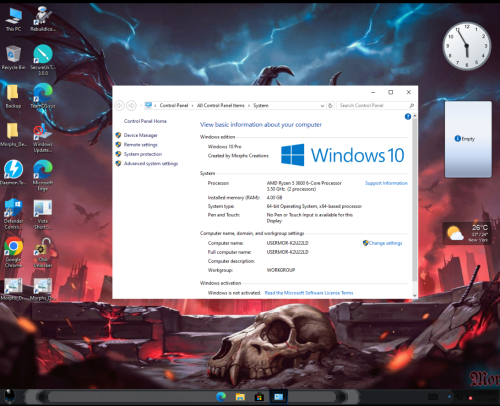Launch the Microsoft Edge desktop shortcut
500x406 pixels.
(x=43, y=176)
